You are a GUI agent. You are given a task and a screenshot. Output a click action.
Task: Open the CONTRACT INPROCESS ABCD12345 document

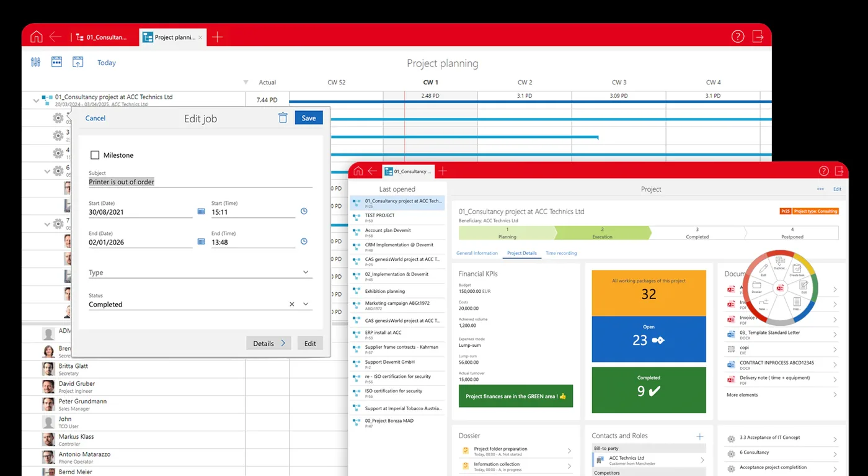pyautogui.click(x=781, y=365)
